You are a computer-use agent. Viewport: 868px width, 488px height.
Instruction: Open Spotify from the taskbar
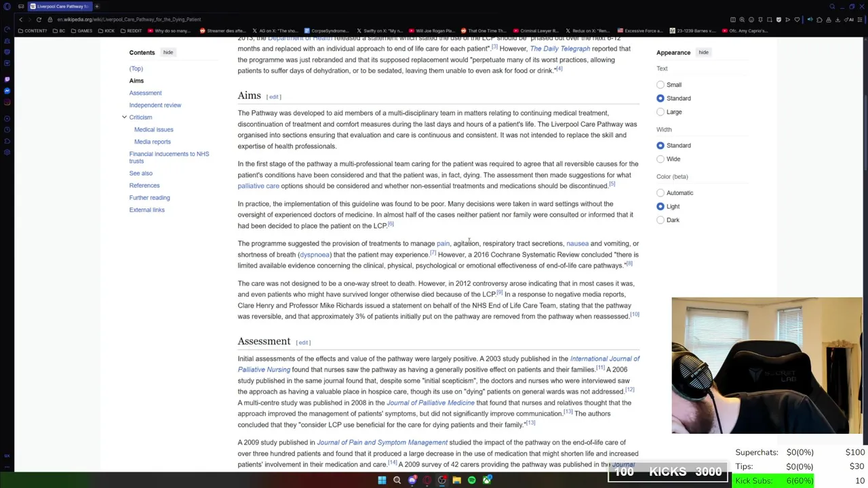(x=472, y=481)
